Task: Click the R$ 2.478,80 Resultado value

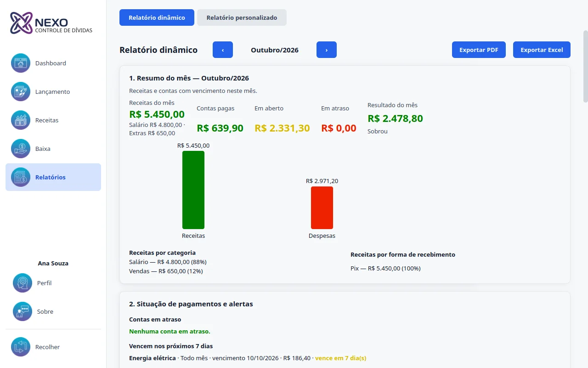Action: [x=395, y=118]
